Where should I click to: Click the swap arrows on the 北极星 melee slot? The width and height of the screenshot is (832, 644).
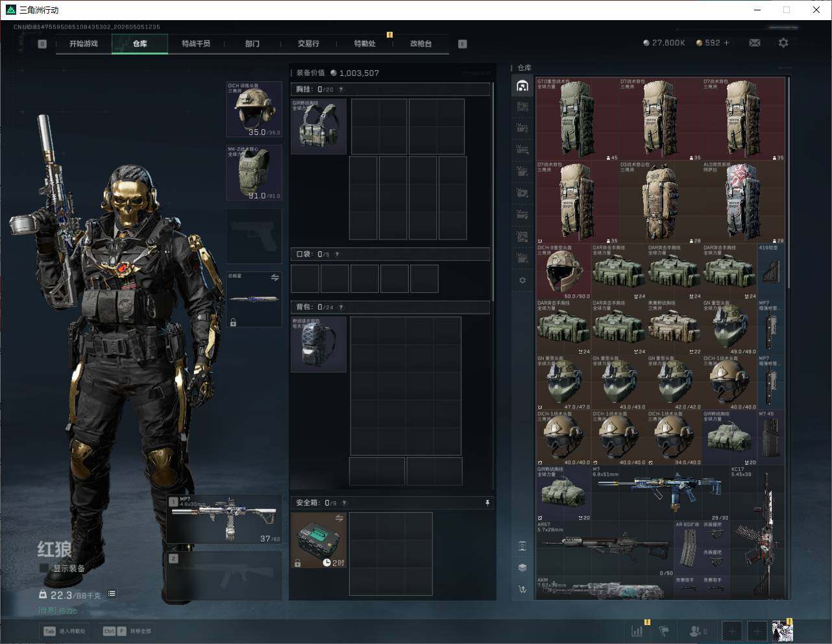click(x=275, y=278)
